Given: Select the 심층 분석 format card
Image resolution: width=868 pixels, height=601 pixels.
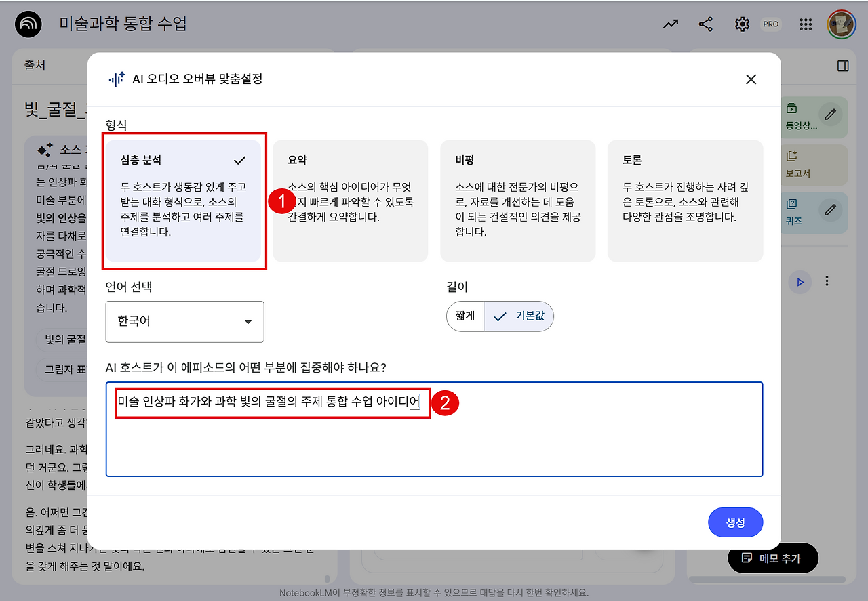Looking at the screenshot, I should (x=183, y=201).
